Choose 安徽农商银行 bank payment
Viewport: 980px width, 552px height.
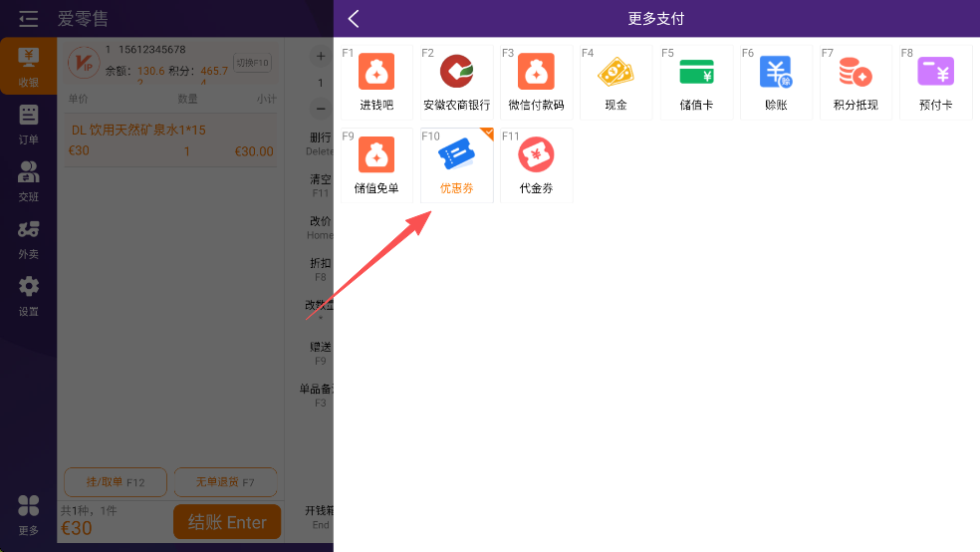point(456,81)
